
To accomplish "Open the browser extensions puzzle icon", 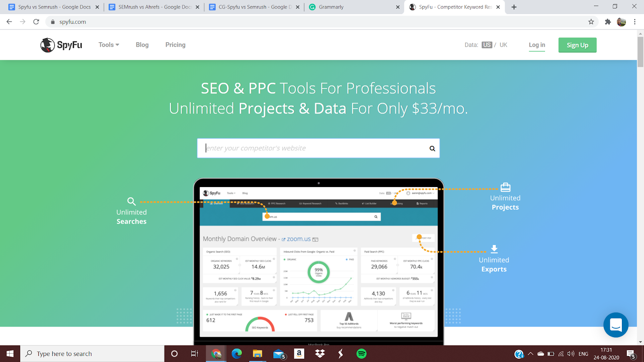I will (608, 22).
